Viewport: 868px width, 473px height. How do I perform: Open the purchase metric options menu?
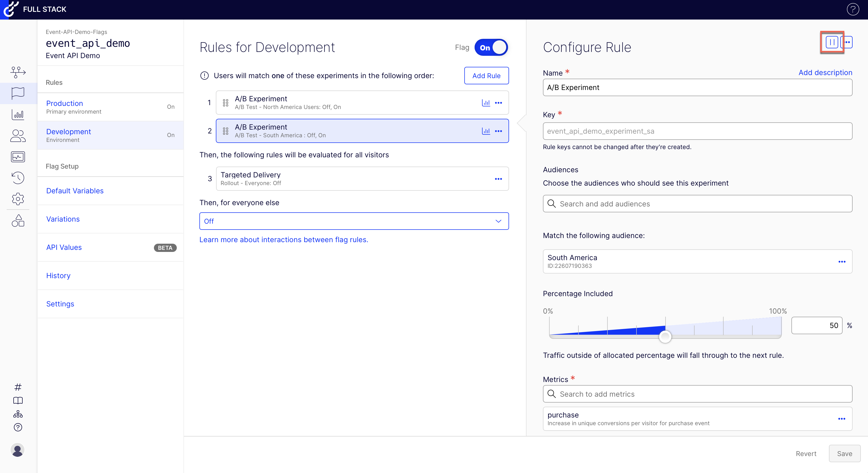841,419
